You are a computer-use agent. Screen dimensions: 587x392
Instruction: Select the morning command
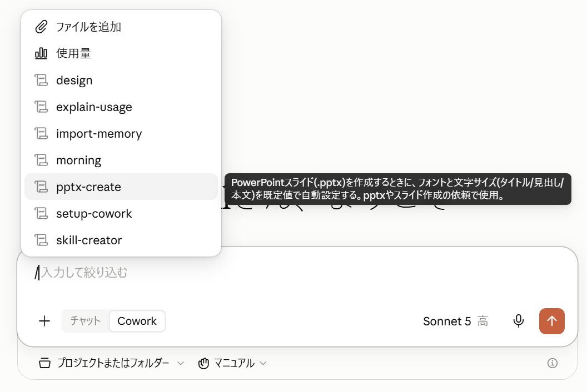click(x=121, y=160)
